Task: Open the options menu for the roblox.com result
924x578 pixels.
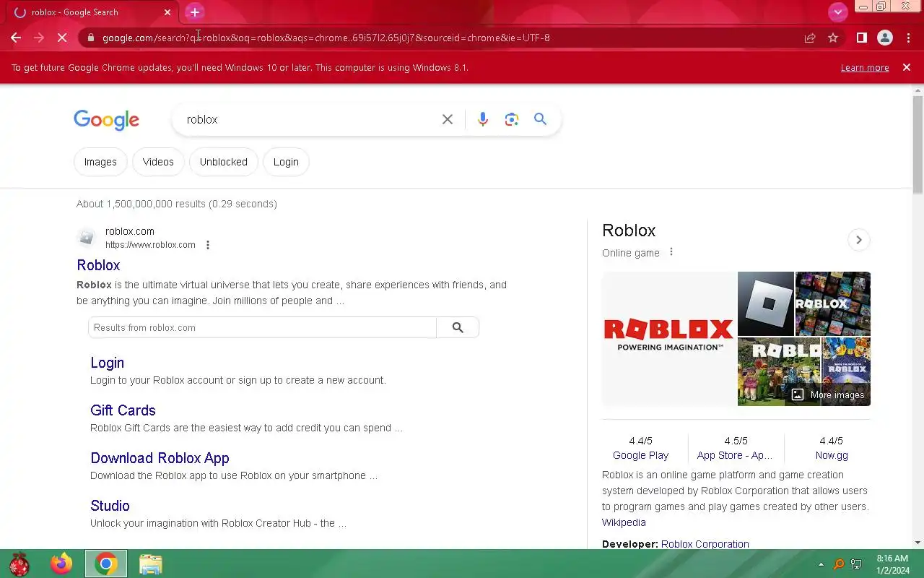Action: pos(208,245)
